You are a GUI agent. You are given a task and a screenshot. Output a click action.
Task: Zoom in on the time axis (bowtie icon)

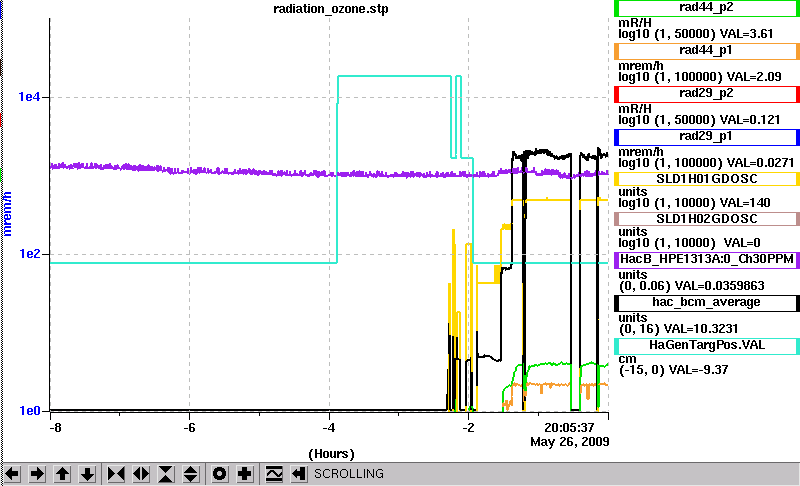[116, 474]
